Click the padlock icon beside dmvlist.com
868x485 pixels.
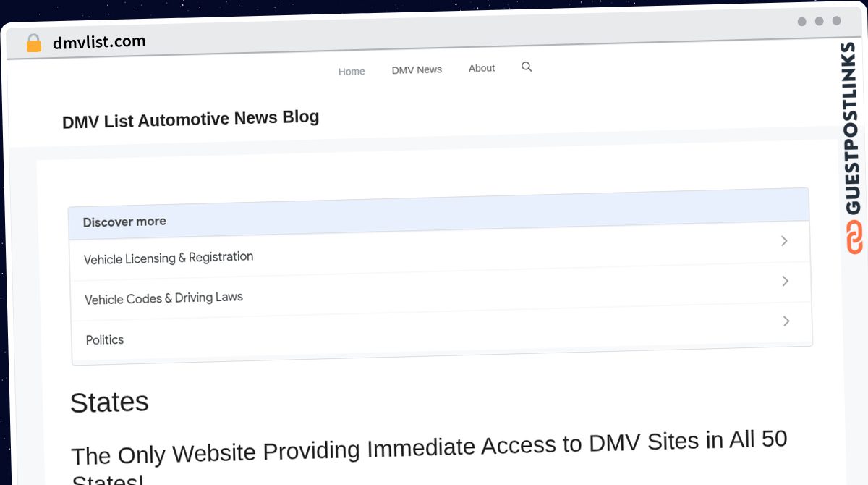tap(33, 43)
